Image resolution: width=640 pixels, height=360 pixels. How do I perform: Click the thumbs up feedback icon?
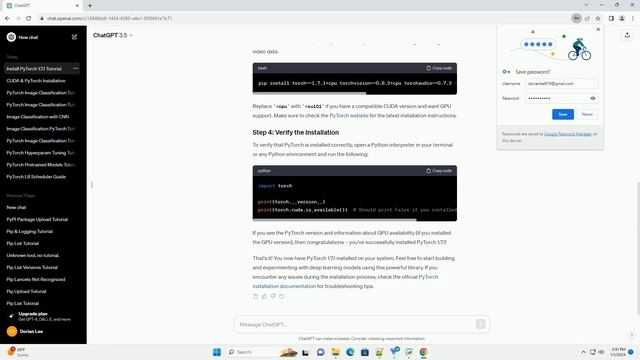[x=264, y=296]
